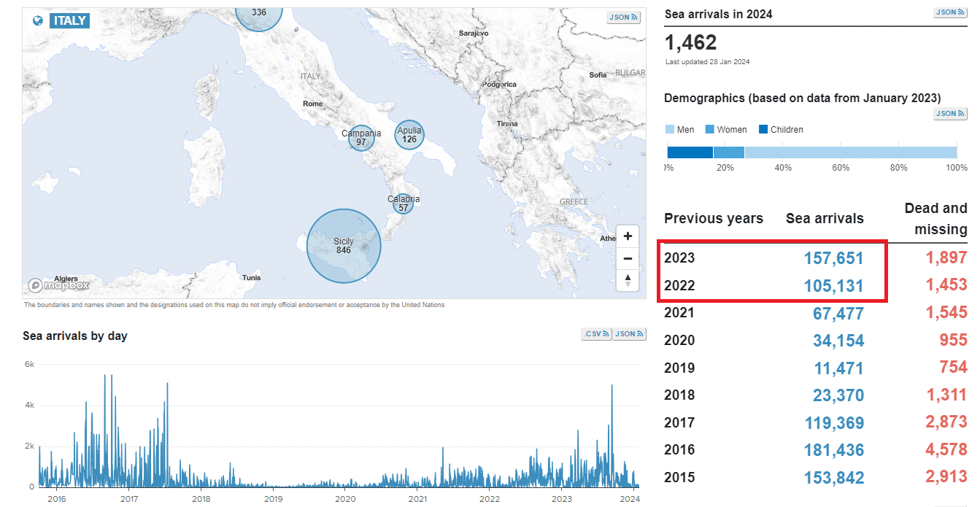The width and height of the screenshot is (980, 507).
Task: Download sea arrivals by day CSV
Action: (x=596, y=334)
